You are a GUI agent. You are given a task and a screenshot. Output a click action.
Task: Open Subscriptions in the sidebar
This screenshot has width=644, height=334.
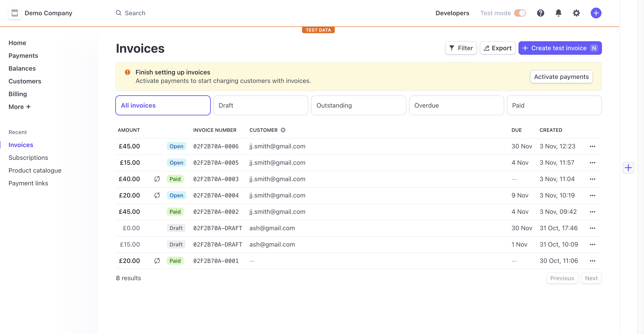[x=28, y=158]
